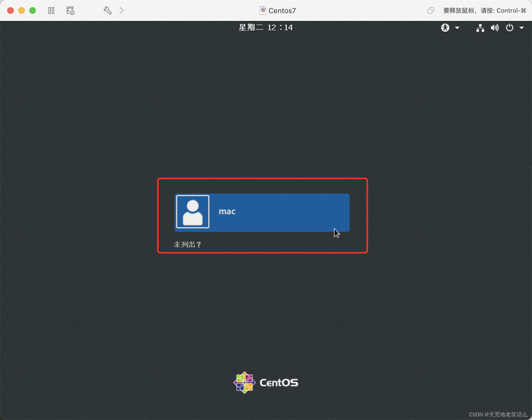Click the green fullscreen window button
Image resolution: width=532 pixels, height=420 pixels.
(33, 11)
